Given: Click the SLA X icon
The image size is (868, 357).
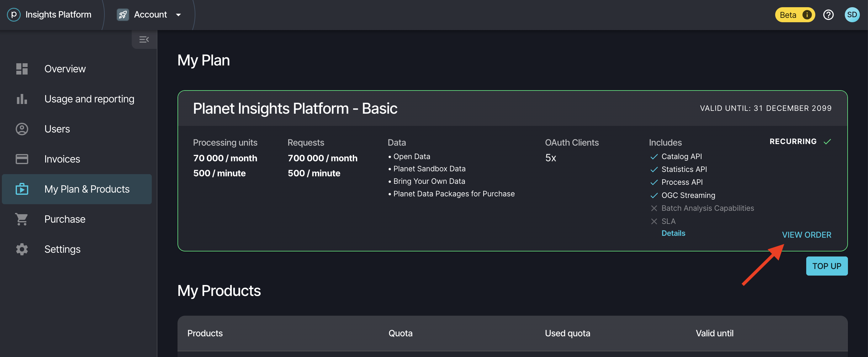Looking at the screenshot, I should [654, 221].
